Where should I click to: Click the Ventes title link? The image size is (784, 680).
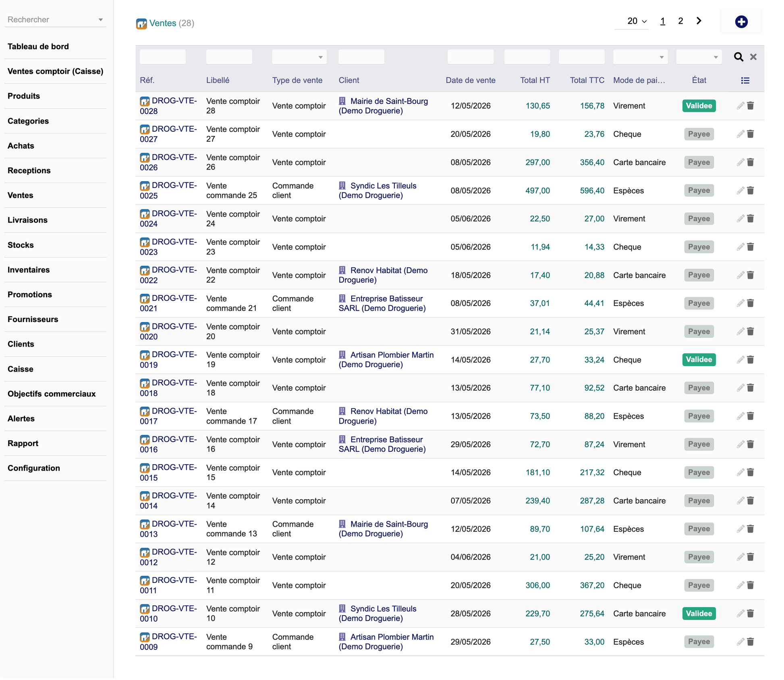[163, 23]
